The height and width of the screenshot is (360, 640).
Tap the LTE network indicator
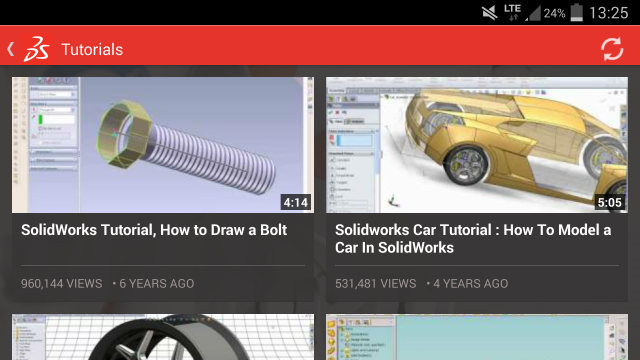(x=512, y=12)
